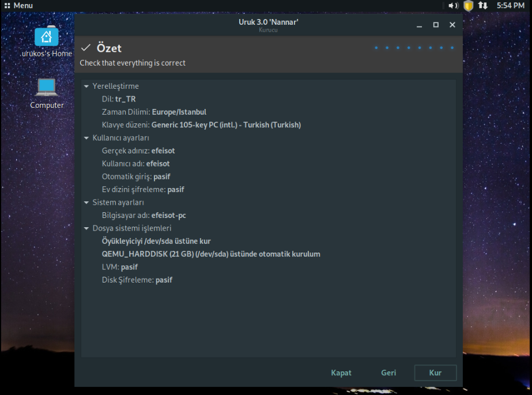Viewport: 532px width, 395px height.
Task: Collapse the Yerelleştirme section
Action: coord(86,86)
